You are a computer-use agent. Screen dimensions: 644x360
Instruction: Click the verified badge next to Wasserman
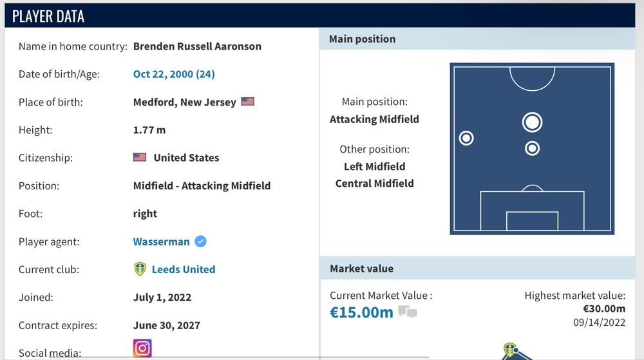tap(200, 242)
